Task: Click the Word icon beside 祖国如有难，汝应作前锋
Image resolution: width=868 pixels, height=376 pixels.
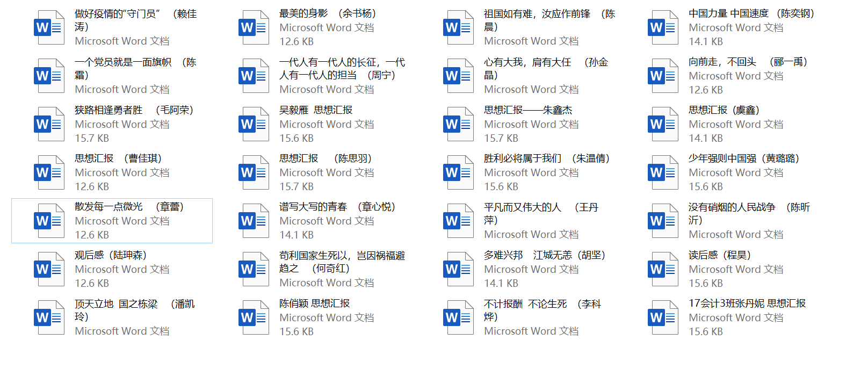Action: [x=458, y=27]
